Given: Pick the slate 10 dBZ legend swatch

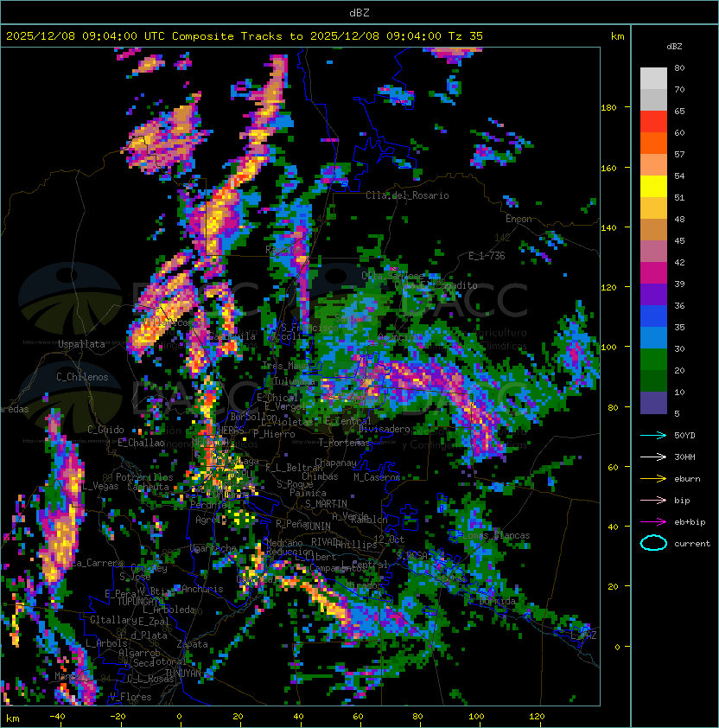Looking at the screenshot, I should click(653, 403).
